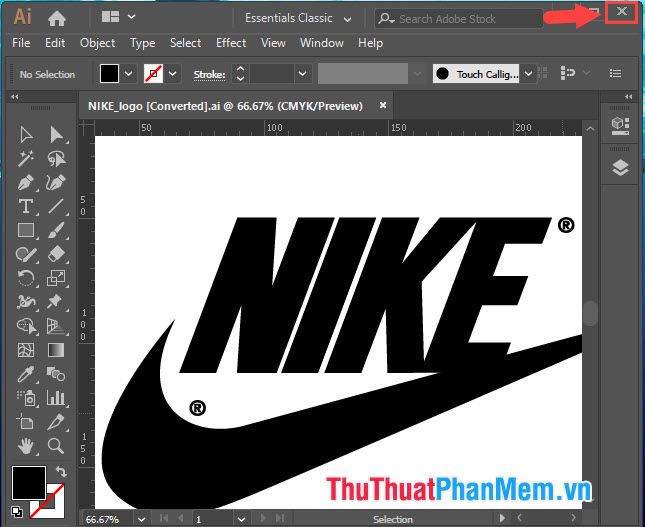Pick the Magic Wand tool

26,158
